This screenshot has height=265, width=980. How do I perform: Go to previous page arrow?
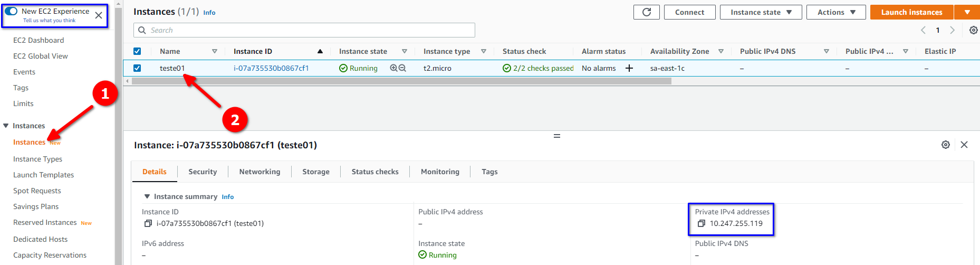[923, 30]
